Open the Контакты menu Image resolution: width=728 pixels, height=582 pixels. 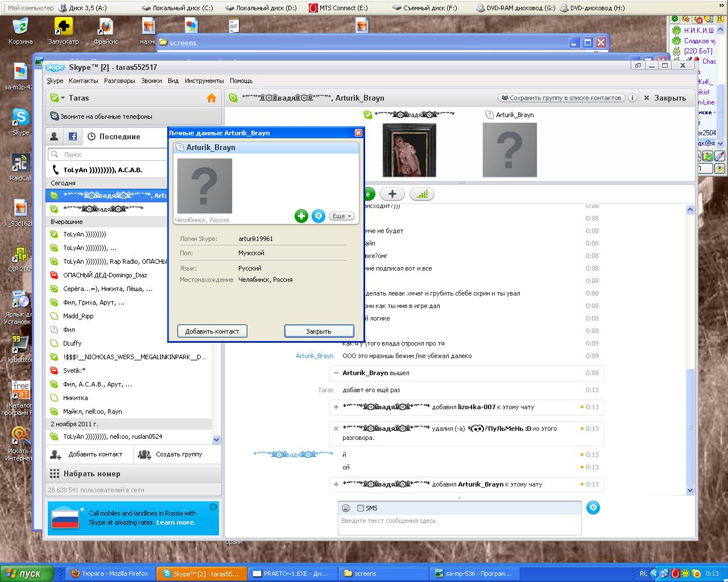pos(84,81)
